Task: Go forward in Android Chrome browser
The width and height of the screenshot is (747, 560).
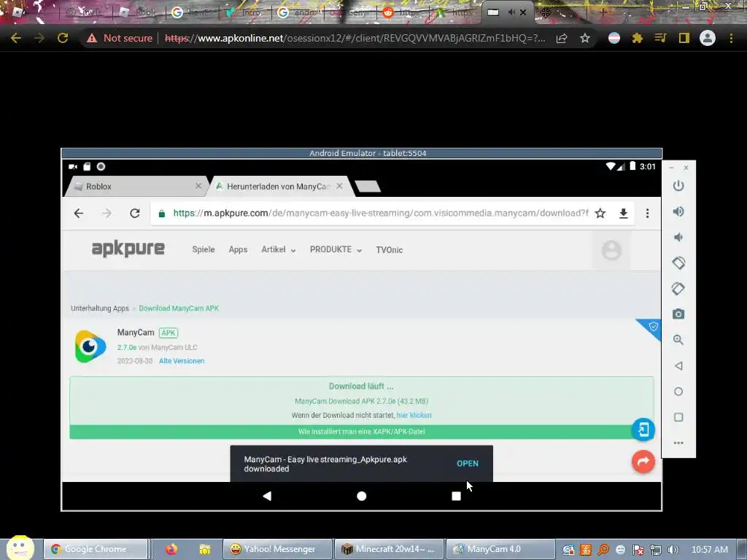Action: 107,214
